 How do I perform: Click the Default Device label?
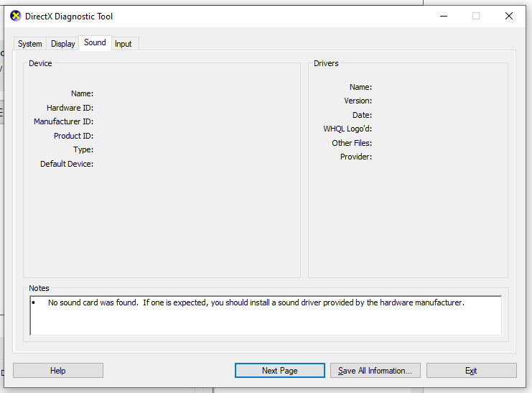tap(67, 164)
